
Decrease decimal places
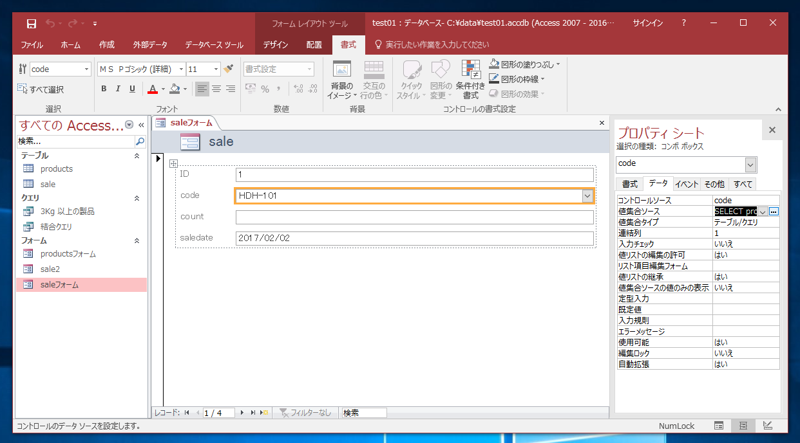pyautogui.click(x=312, y=89)
